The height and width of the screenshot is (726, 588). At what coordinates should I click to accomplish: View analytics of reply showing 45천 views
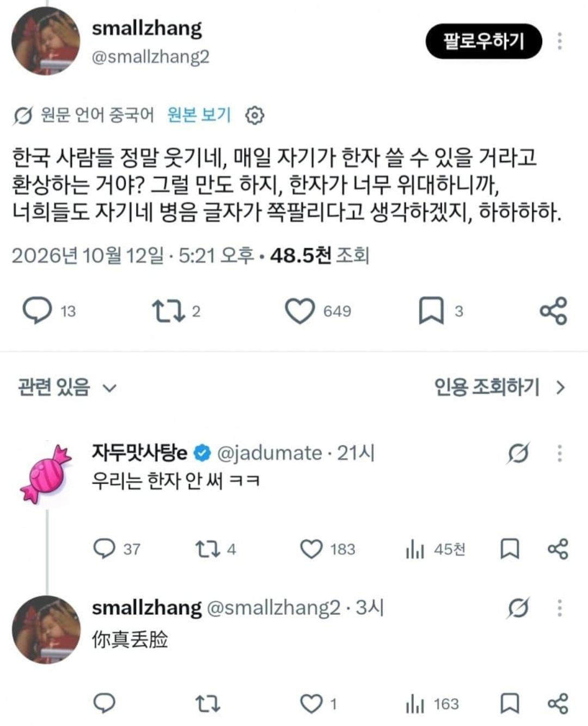coord(414,549)
